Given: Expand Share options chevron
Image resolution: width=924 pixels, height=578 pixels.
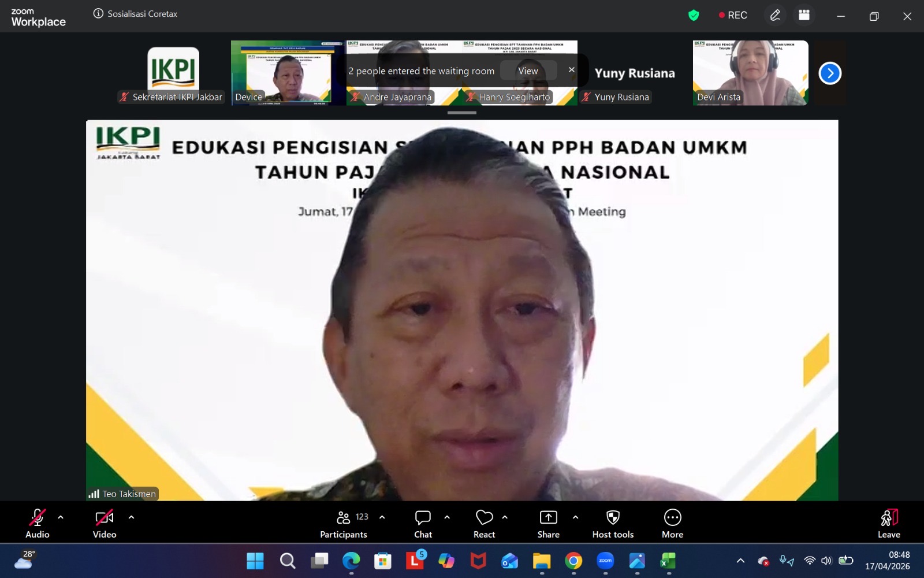Looking at the screenshot, I should pos(575,517).
